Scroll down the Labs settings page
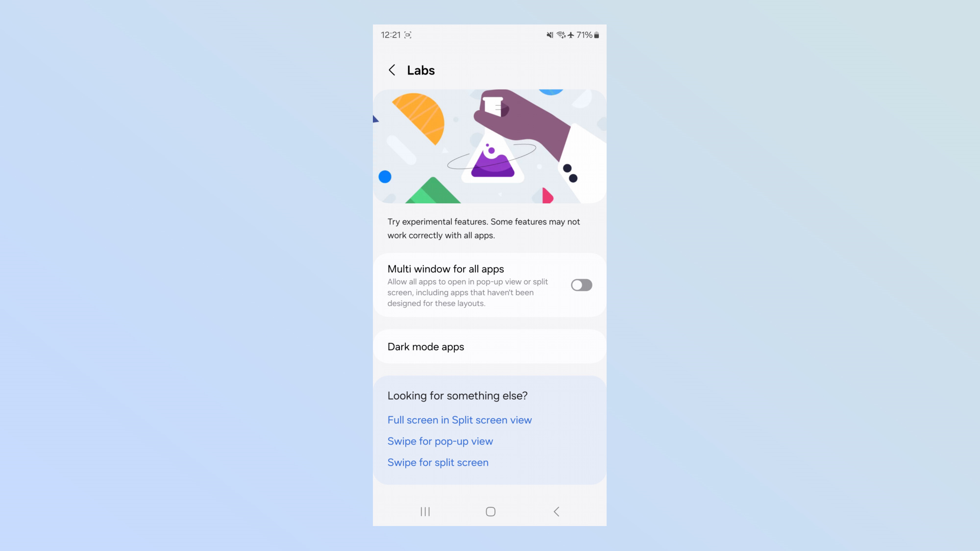Viewport: 980px width, 551px height. click(490, 336)
